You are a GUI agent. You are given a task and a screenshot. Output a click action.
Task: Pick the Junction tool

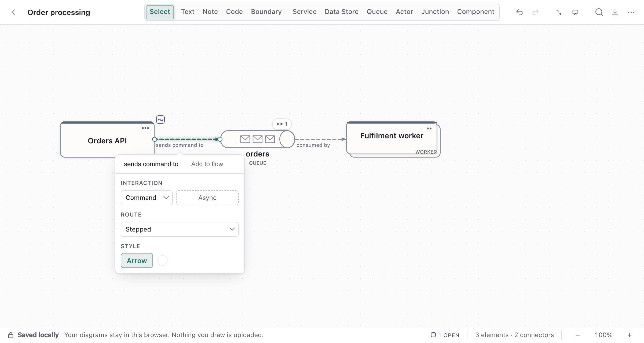click(435, 12)
